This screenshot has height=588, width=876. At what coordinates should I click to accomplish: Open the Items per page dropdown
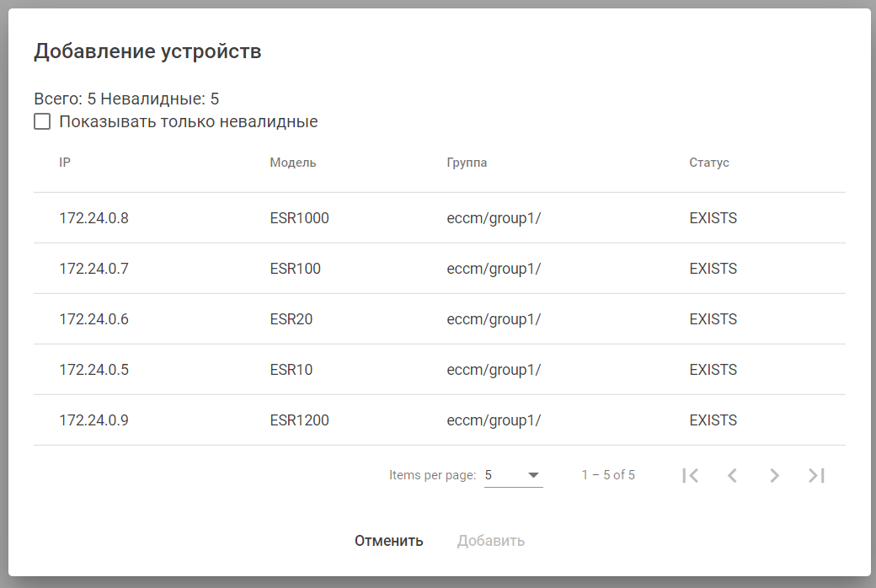click(x=513, y=475)
